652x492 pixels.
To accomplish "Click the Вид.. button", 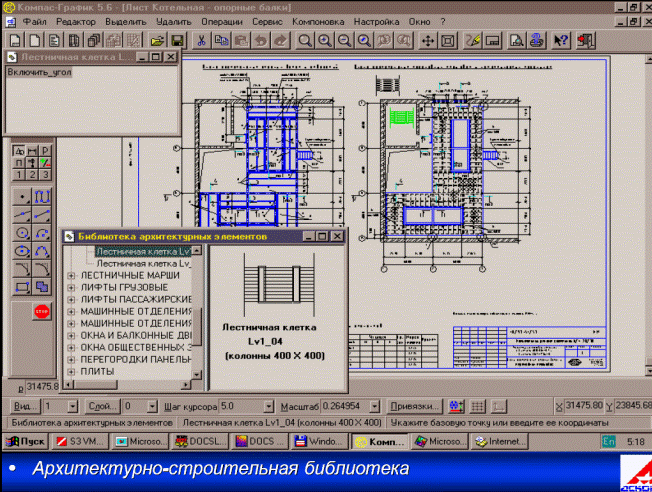I will pos(25,406).
